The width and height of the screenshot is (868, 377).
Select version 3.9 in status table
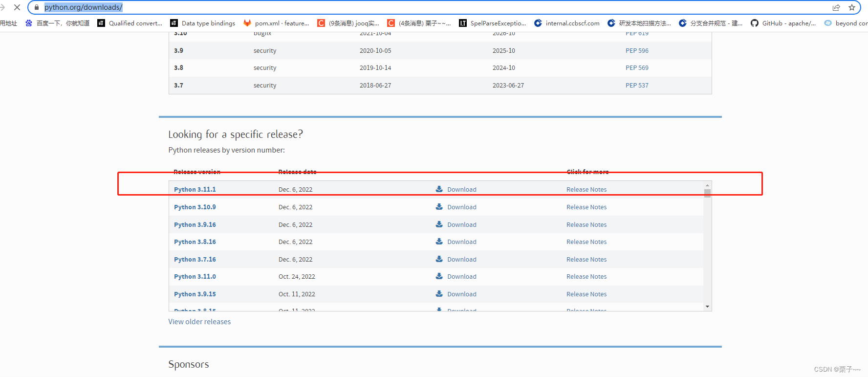point(178,50)
